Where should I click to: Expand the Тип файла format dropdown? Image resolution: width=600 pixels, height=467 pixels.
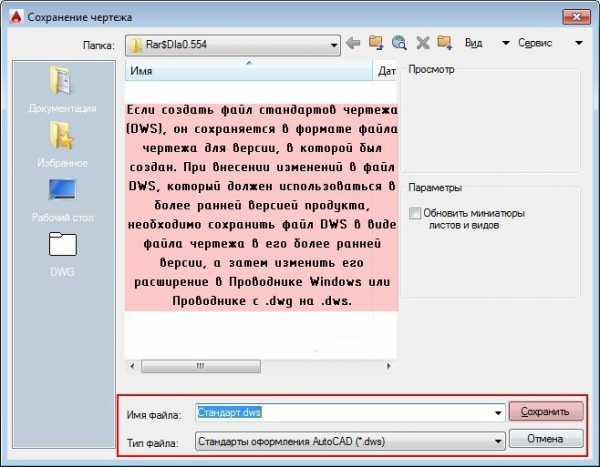[497, 439]
